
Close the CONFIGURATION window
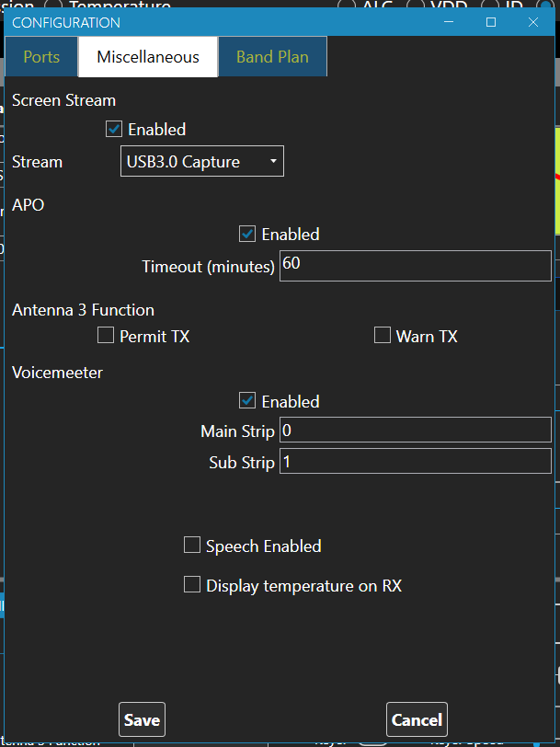tap(533, 22)
